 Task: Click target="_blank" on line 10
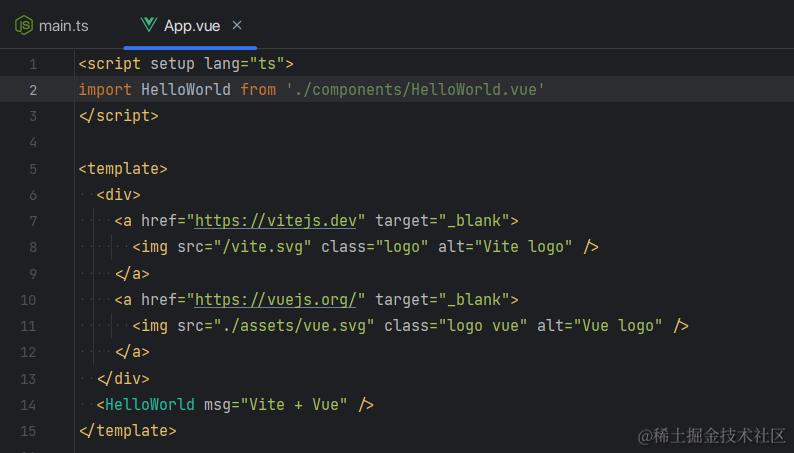tap(442, 300)
